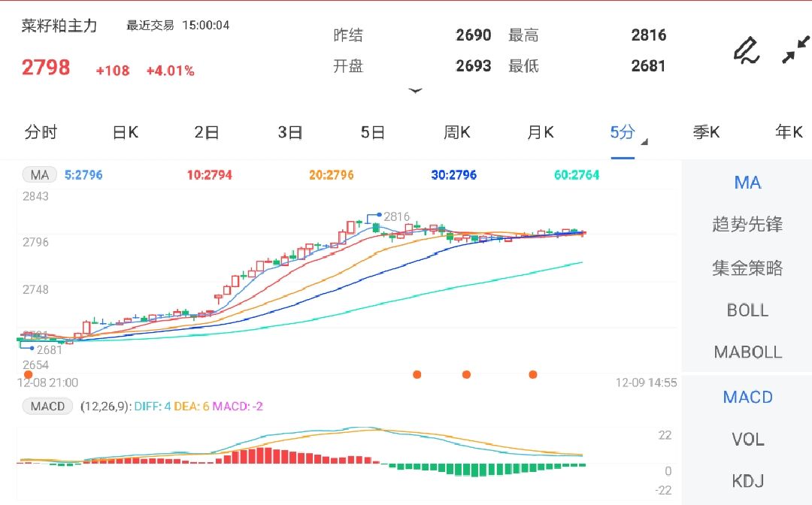Click the 昨结 value 2690

click(x=474, y=35)
